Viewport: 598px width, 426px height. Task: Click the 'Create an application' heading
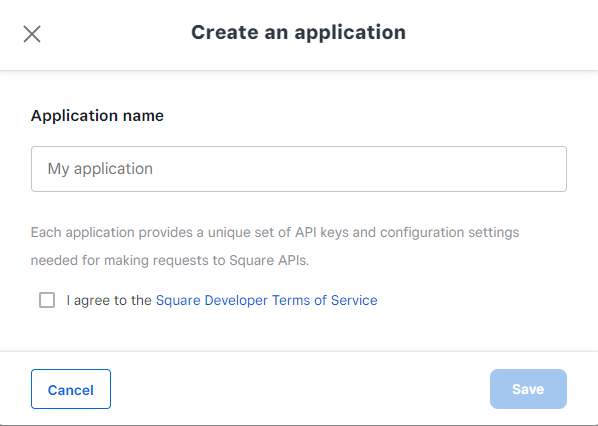coord(299,32)
